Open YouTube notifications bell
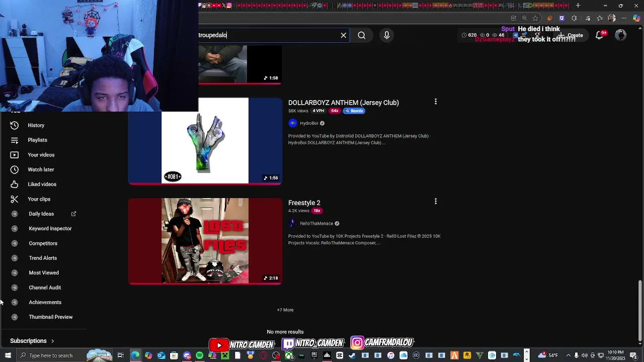Image resolution: width=644 pixels, height=362 pixels. point(600,35)
